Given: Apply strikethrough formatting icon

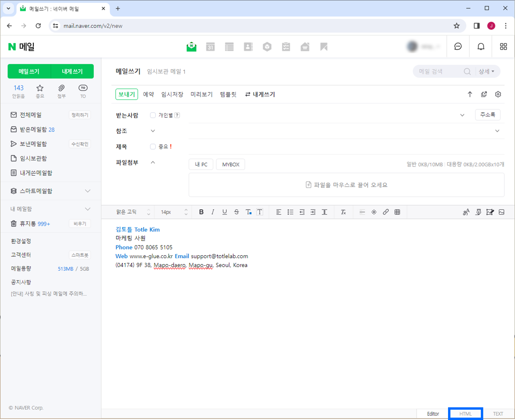Looking at the screenshot, I should click(x=236, y=212).
